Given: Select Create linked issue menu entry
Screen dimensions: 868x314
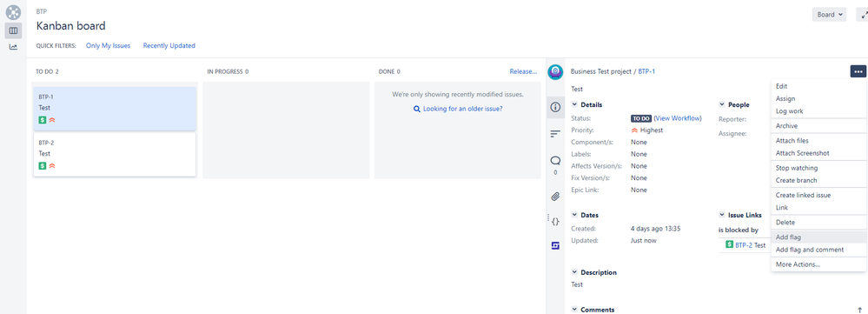Looking at the screenshot, I should 818,195.
